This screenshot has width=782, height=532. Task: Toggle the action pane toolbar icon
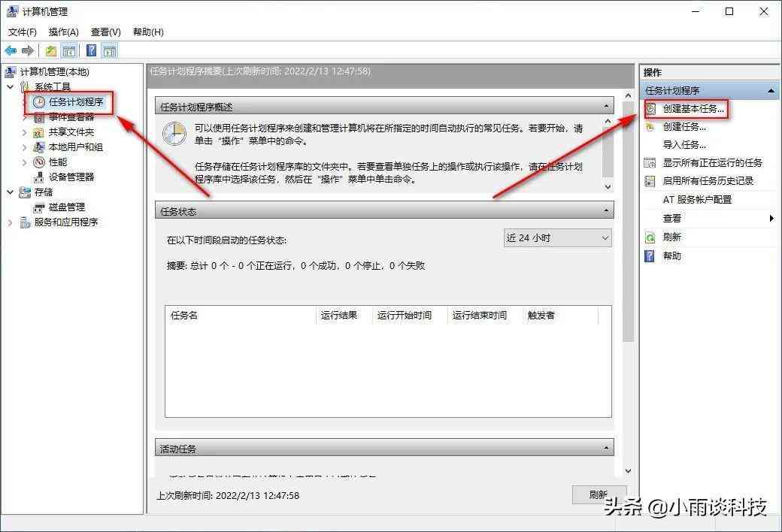click(109, 50)
